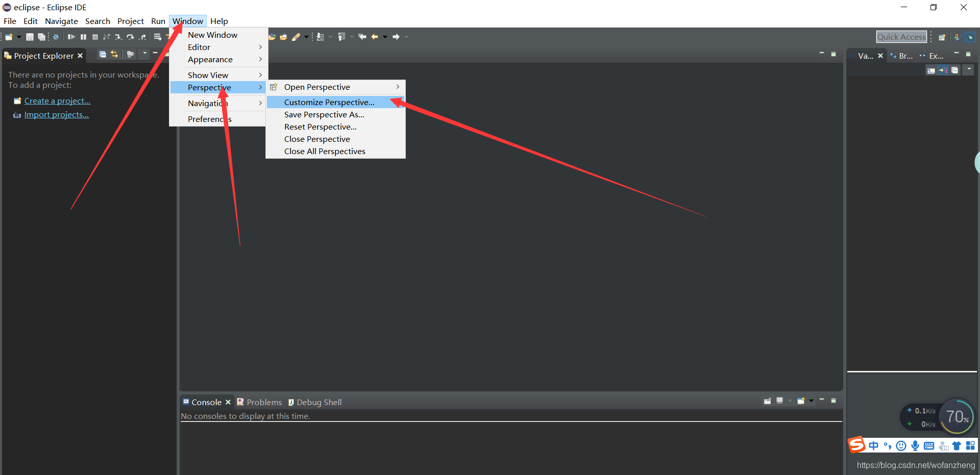The image size is (980, 475).
Task: Click the Step Return icon
Action: coord(142,37)
